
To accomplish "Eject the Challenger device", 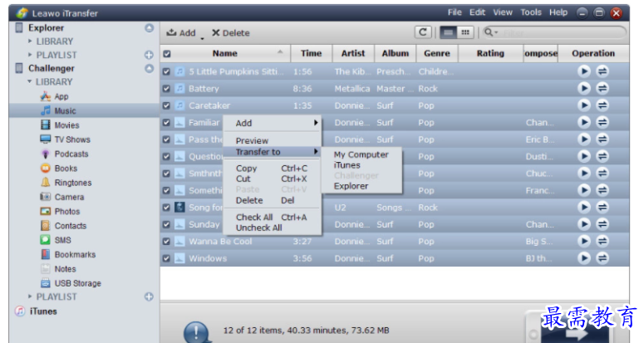I will pos(149,69).
